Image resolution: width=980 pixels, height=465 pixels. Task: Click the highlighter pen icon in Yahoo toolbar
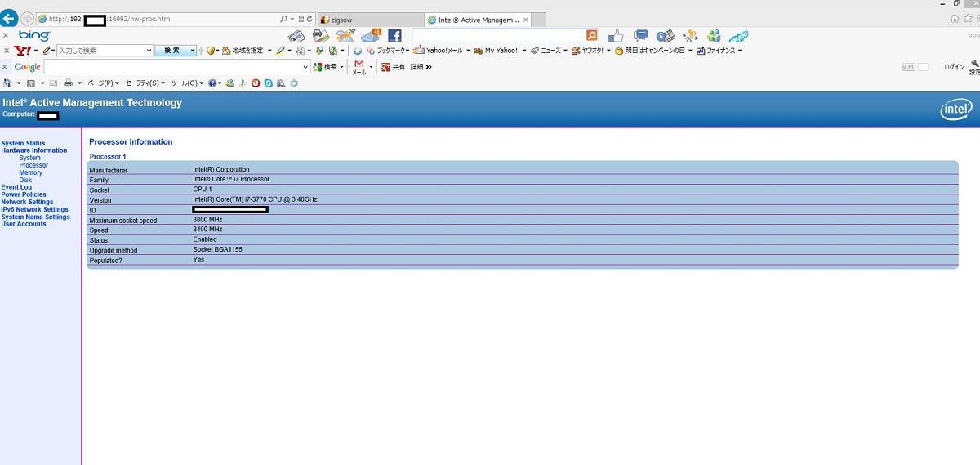(x=280, y=51)
